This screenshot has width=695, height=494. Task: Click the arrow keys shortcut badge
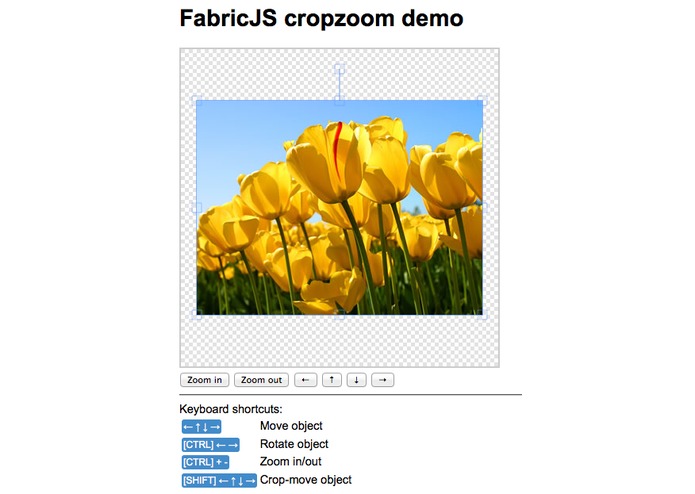click(x=201, y=427)
